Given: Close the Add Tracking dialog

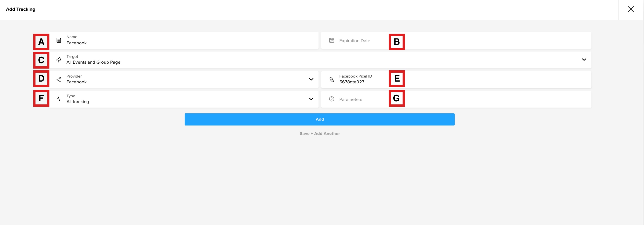Looking at the screenshot, I should coord(631,9).
